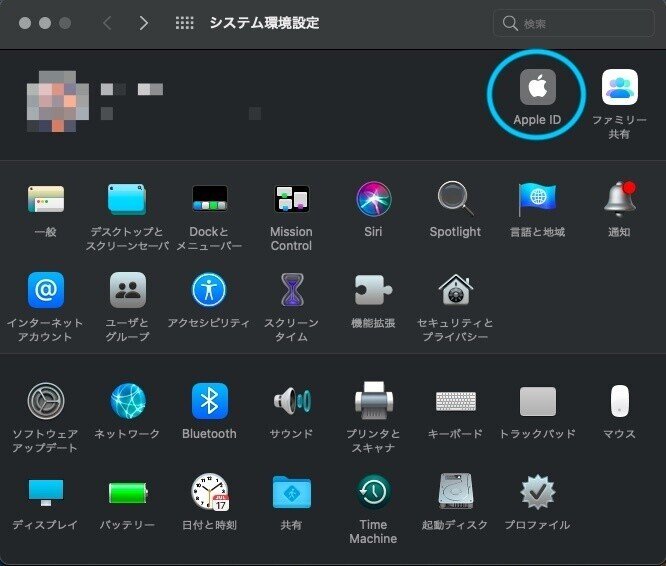666x566 pixels.
Task: Open プリンタとスキャナ preferences
Action: (373, 401)
